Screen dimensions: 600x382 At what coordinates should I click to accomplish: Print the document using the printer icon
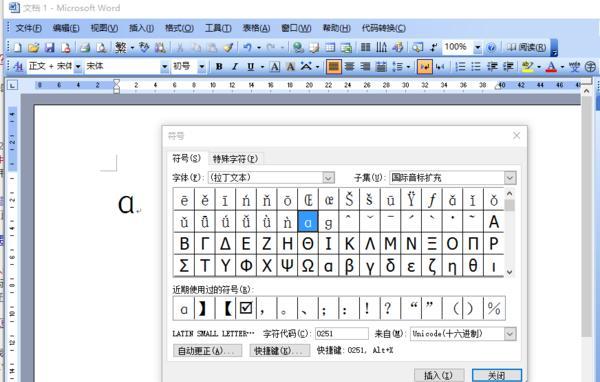point(85,47)
